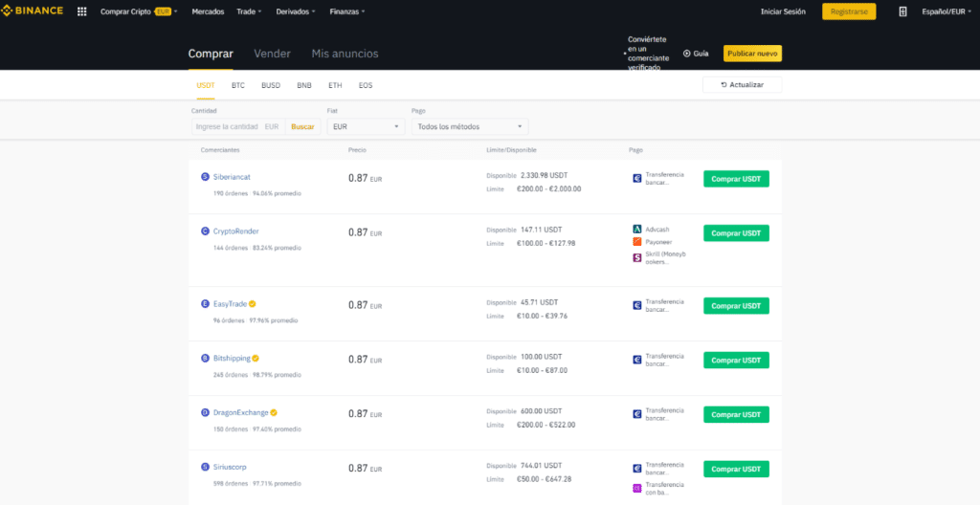This screenshot has height=505, width=980.
Task: Open Siriuscorp merchant profile link
Action: 230,467
